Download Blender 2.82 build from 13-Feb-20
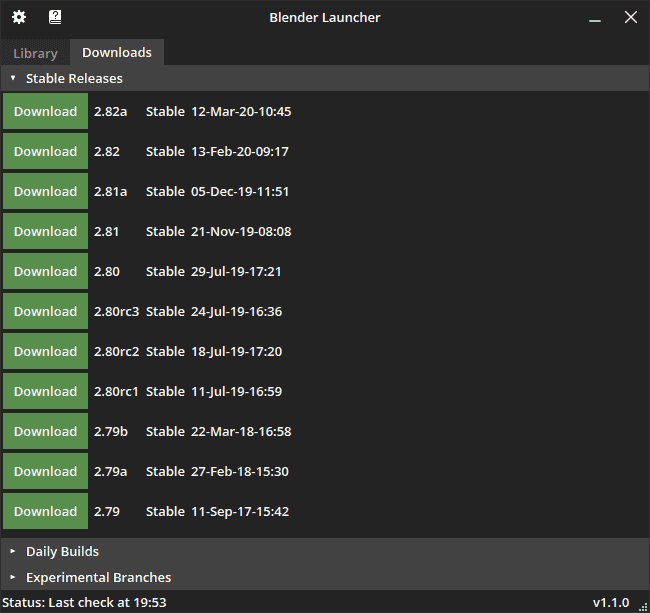The height and width of the screenshot is (613, 650). [46, 151]
